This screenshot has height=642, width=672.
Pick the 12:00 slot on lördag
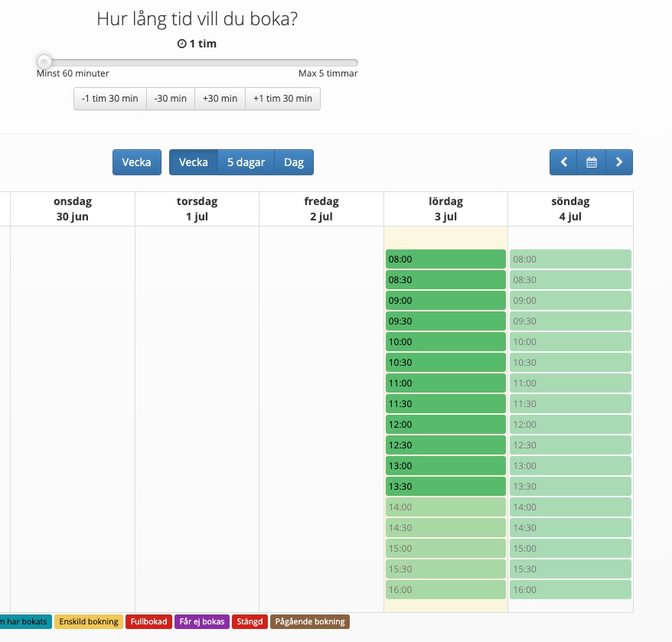(x=445, y=425)
